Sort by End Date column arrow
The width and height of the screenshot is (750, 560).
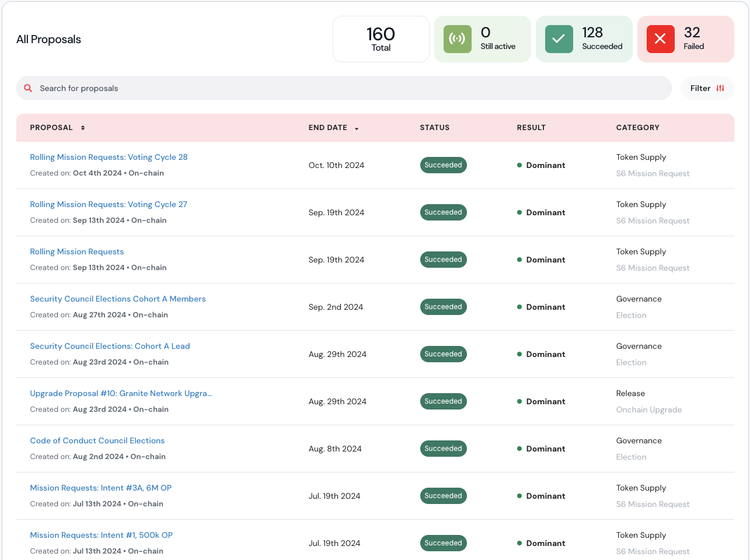pyautogui.click(x=357, y=128)
